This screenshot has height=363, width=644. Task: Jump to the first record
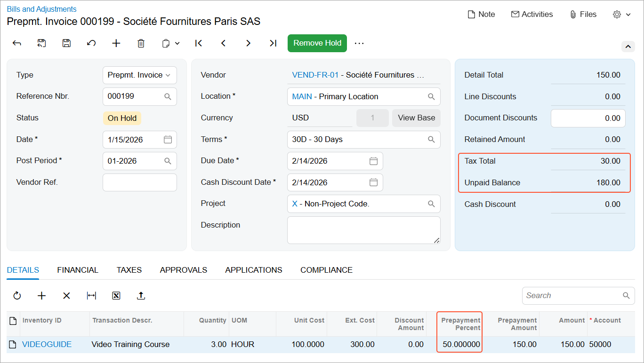(x=199, y=43)
